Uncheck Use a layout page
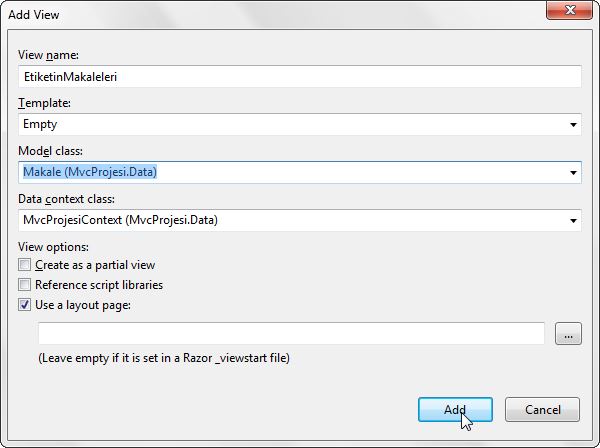The width and height of the screenshot is (600, 448). (25, 305)
